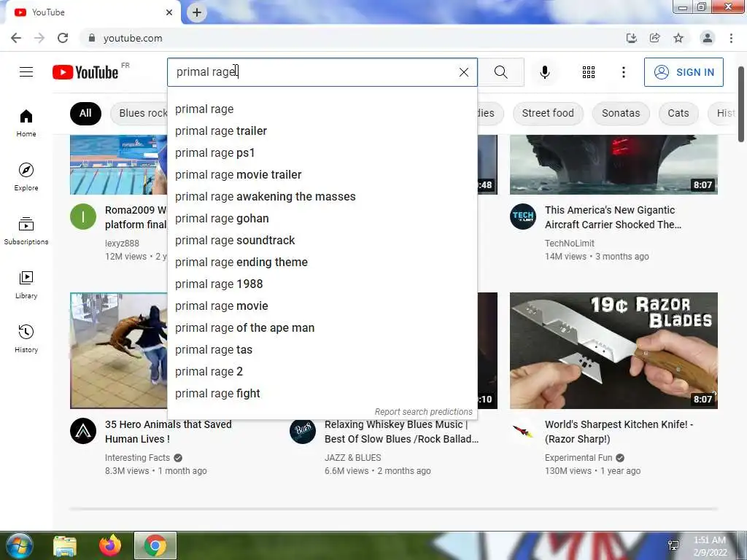Choose suggestion 'primal rage movie trailer'
The height and width of the screenshot is (560, 747).
tap(322, 175)
